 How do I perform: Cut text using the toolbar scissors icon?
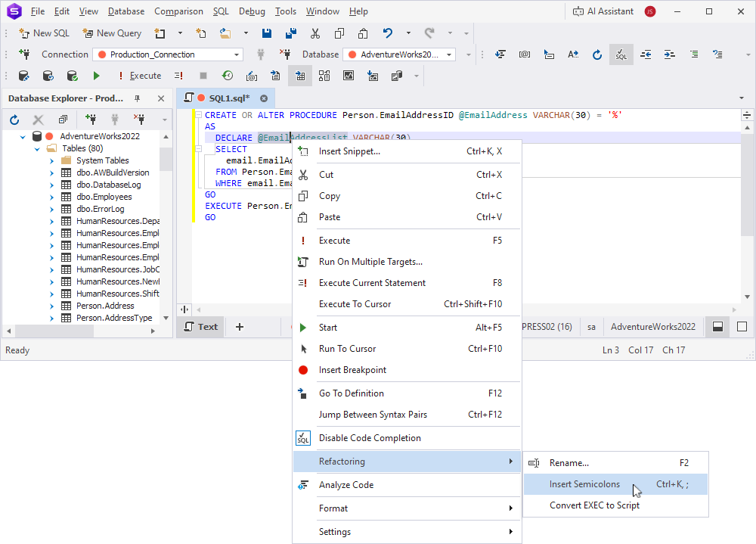click(x=315, y=33)
